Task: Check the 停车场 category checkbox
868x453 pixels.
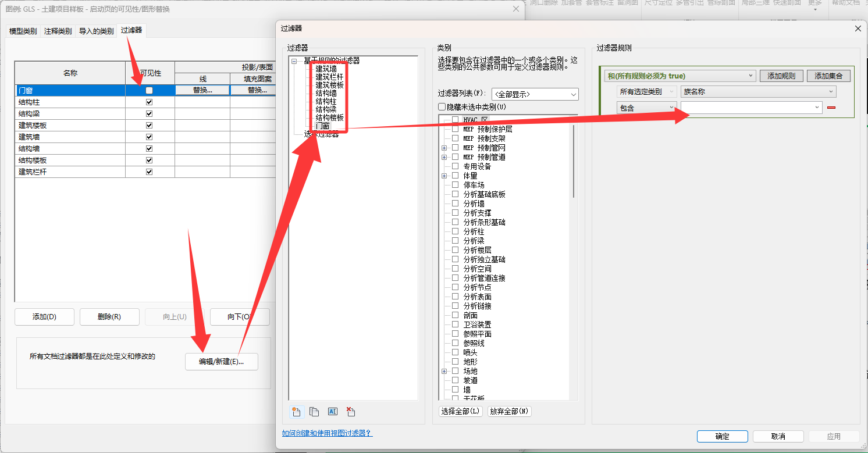Action: [x=456, y=185]
